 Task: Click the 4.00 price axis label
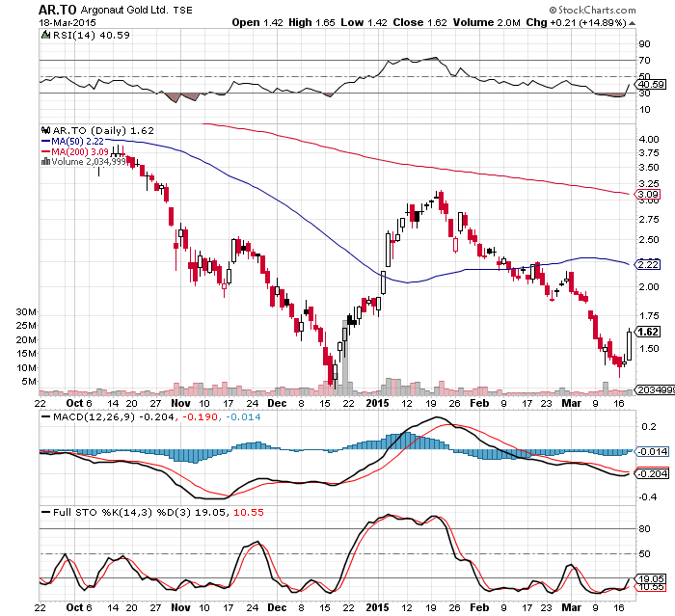pyautogui.click(x=649, y=140)
